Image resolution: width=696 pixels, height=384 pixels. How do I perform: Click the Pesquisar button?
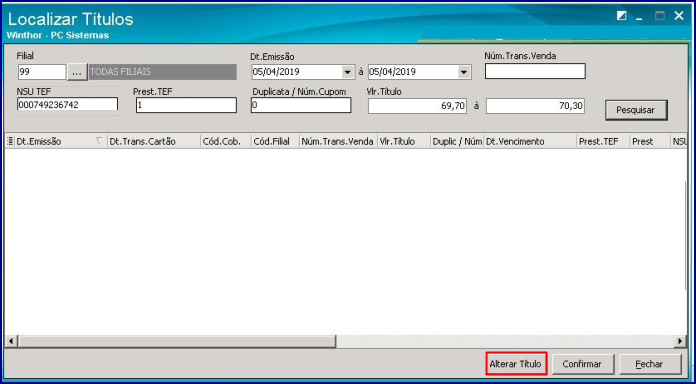[636, 110]
